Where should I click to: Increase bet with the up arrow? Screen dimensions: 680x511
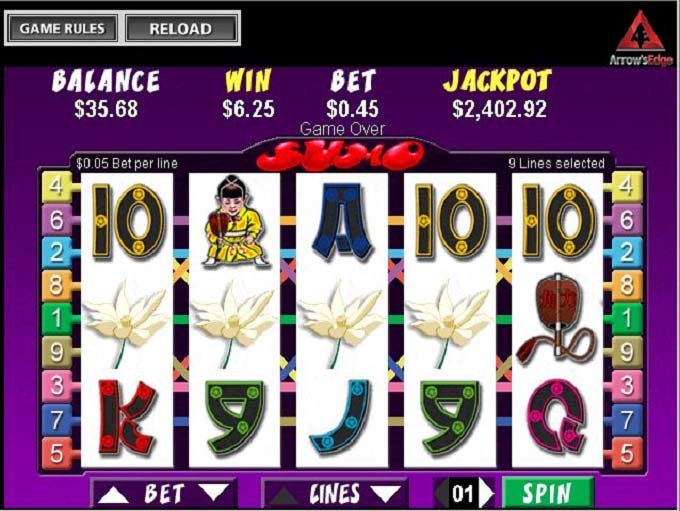pos(114,494)
